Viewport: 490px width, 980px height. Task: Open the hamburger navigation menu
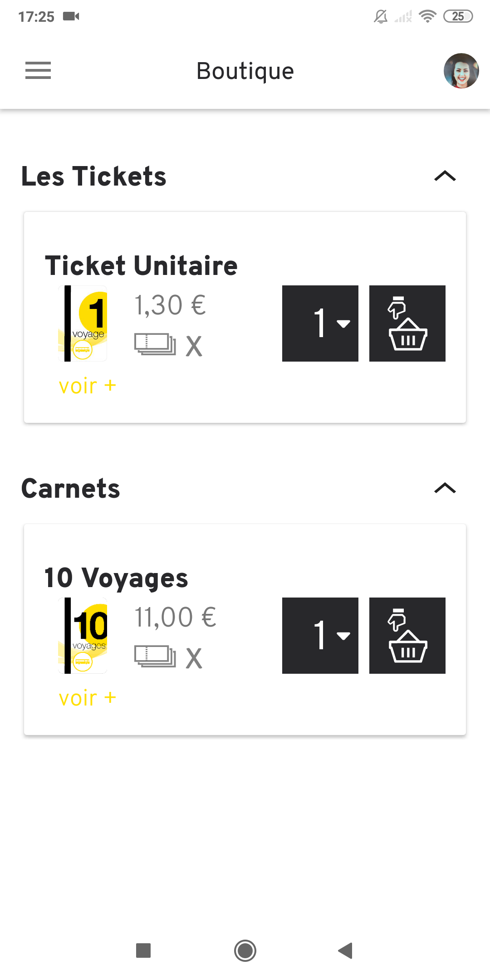point(38,71)
